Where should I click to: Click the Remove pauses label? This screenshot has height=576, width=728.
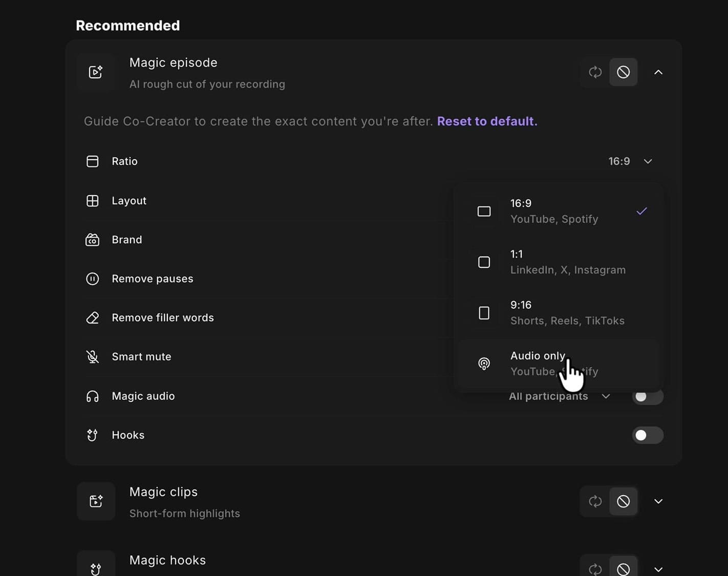tap(153, 279)
